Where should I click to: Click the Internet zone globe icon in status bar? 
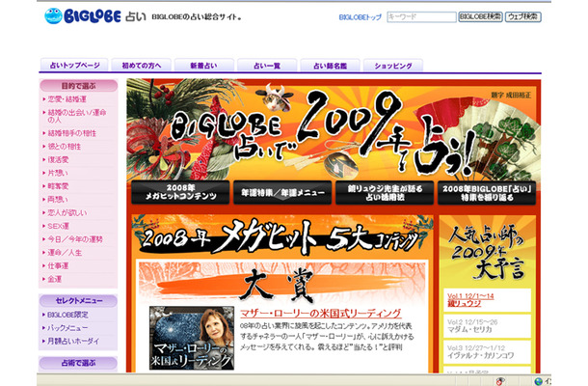pos(539,381)
